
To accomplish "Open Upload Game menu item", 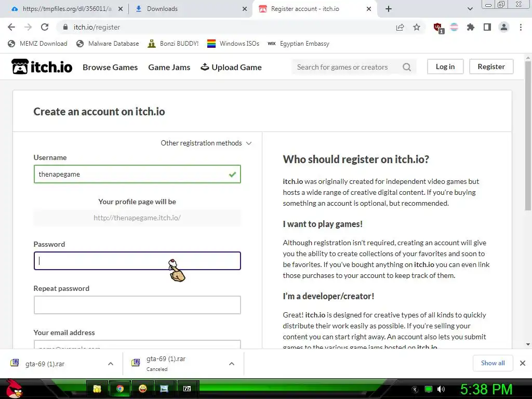I will [231, 67].
